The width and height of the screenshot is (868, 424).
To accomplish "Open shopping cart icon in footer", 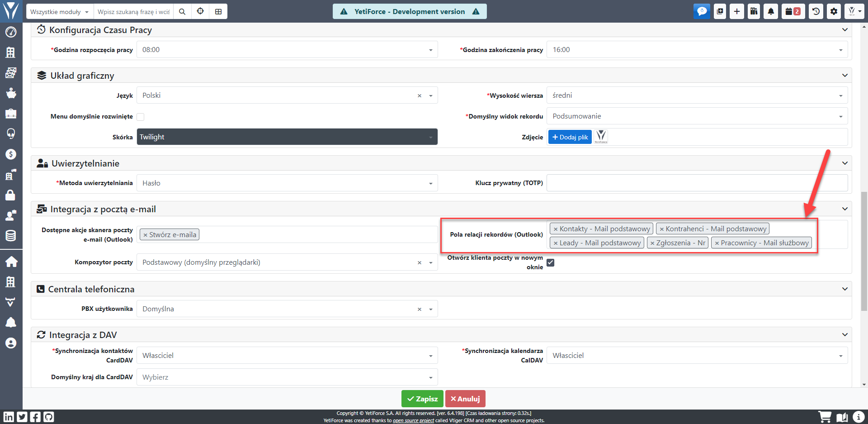I will [x=825, y=417].
